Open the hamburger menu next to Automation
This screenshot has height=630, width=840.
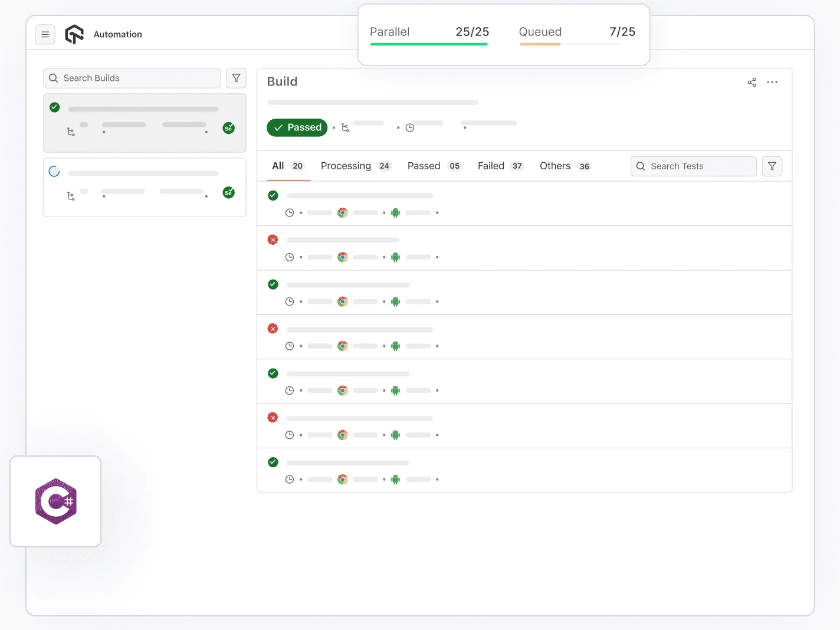[45, 34]
